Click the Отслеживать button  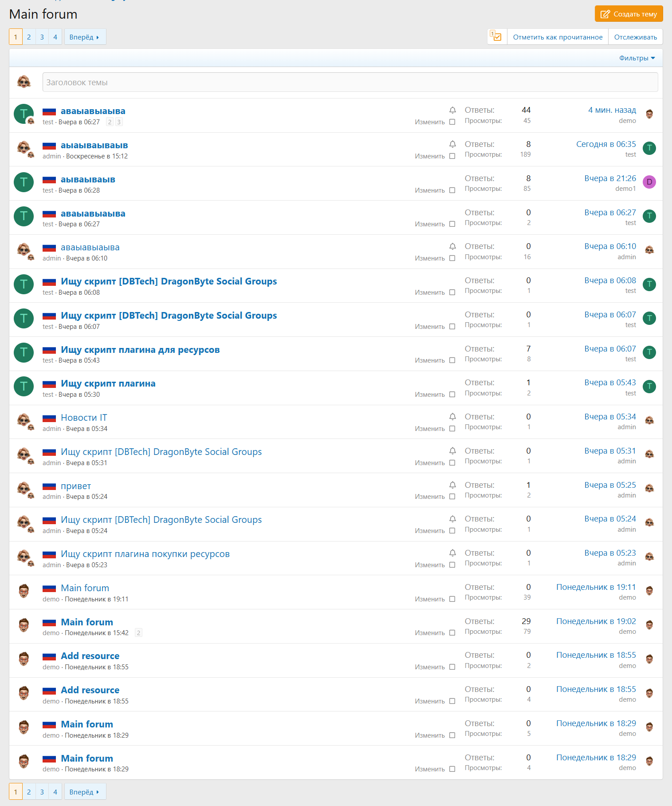(x=635, y=37)
